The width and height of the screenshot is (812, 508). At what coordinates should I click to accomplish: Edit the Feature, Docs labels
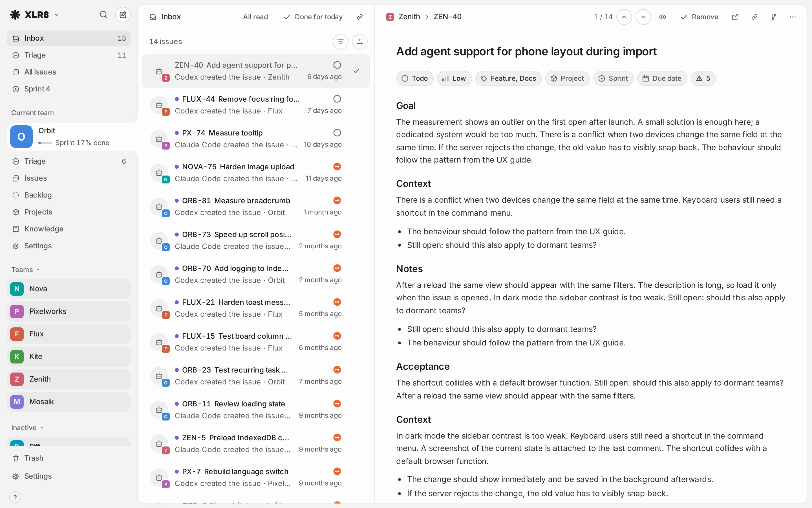pyautogui.click(x=508, y=78)
